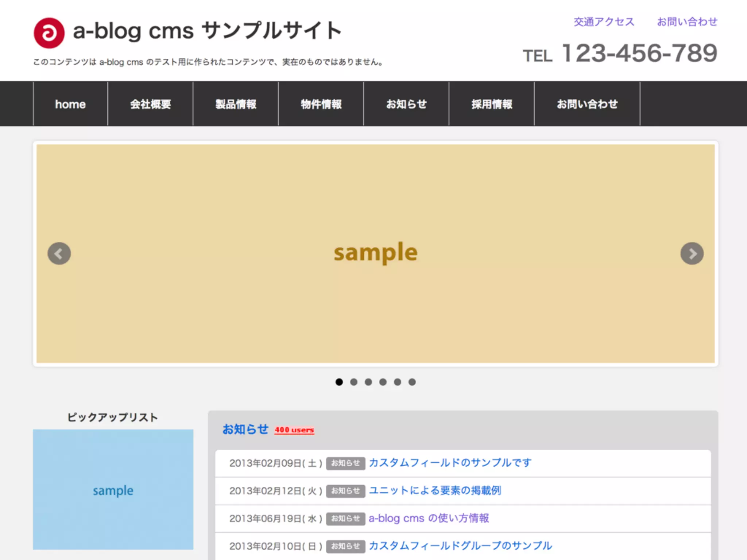Click the 交通アクセス header link
Screen dimensions: 747x560
click(x=604, y=22)
